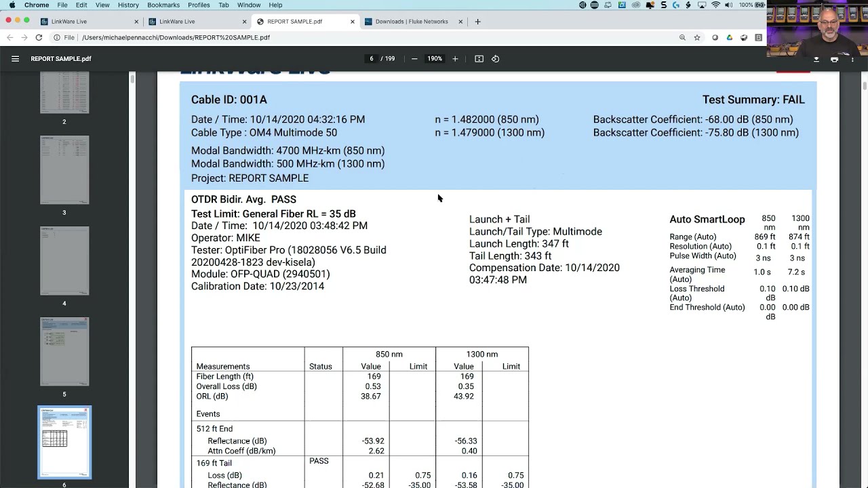Download the PDF file
The height and width of the screenshot is (488, 868).
(x=816, y=59)
